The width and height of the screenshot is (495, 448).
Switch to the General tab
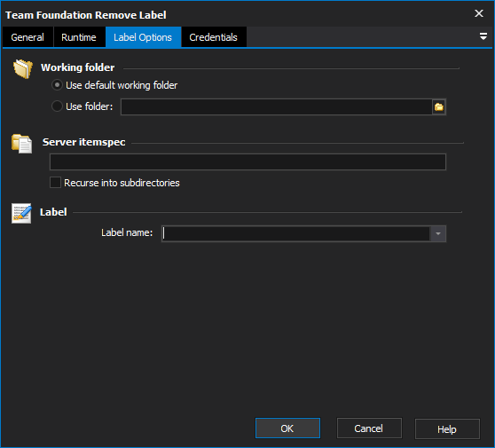pyautogui.click(x=27, y=37)
